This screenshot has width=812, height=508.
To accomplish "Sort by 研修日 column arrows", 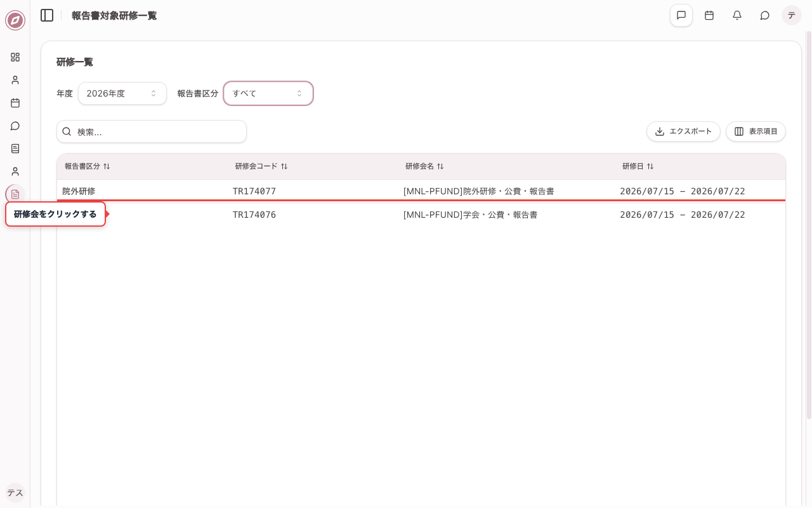I will click(650, 166).
